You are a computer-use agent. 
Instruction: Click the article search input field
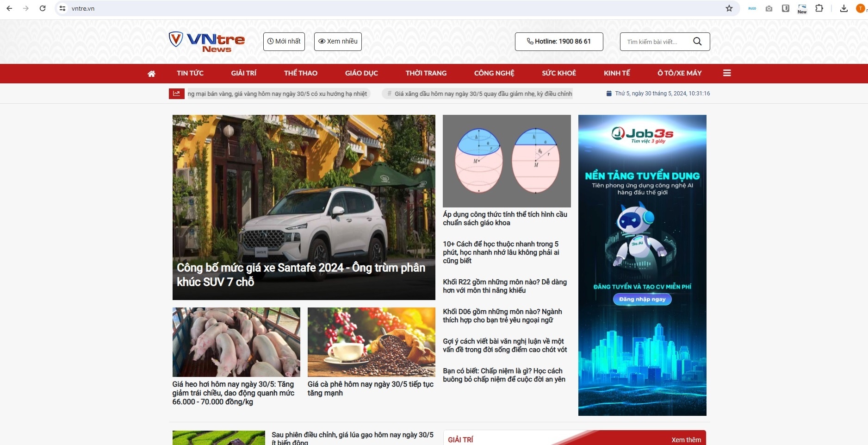coord(656,42)
